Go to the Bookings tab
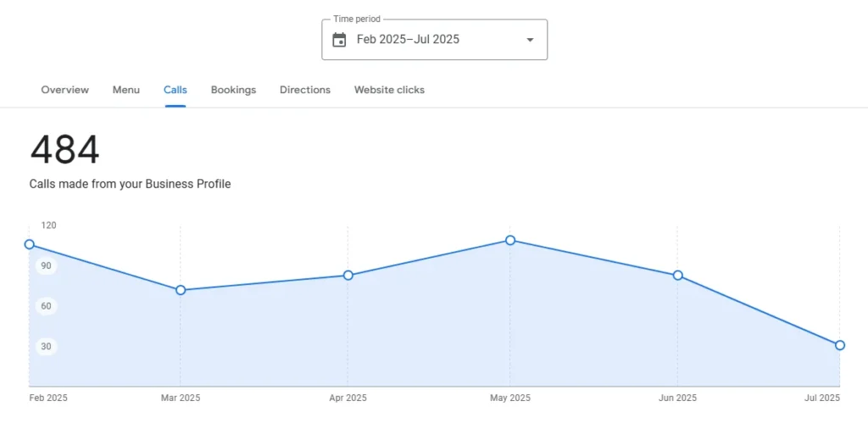 click(x=233, y=90)
